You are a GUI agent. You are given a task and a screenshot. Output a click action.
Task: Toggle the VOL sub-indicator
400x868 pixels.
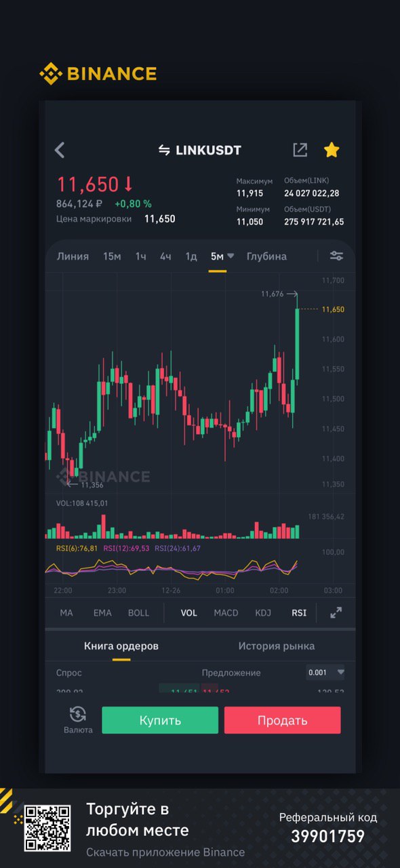click(188, 612)
